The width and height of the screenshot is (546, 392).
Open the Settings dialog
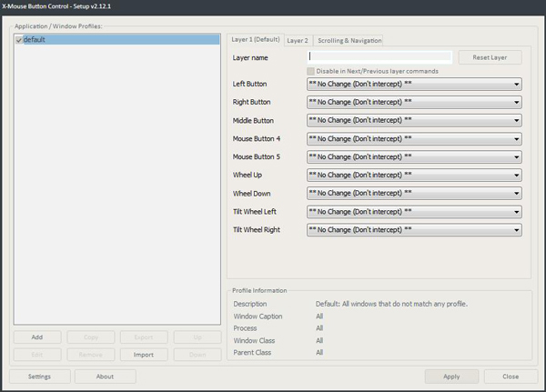click(x=40, y=377)
